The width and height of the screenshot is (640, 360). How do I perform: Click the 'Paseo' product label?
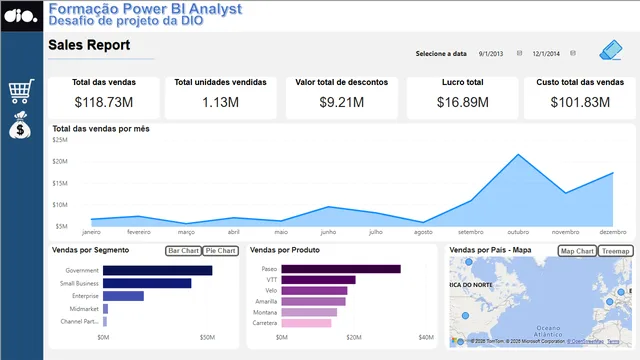click(269, 269)
